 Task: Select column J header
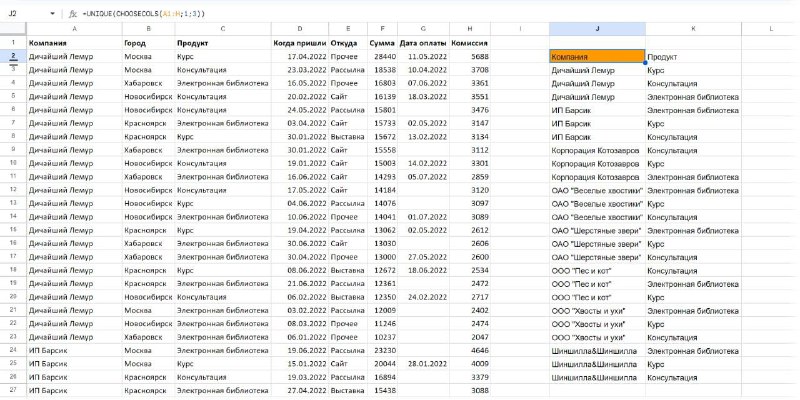(x=597, y=30)
